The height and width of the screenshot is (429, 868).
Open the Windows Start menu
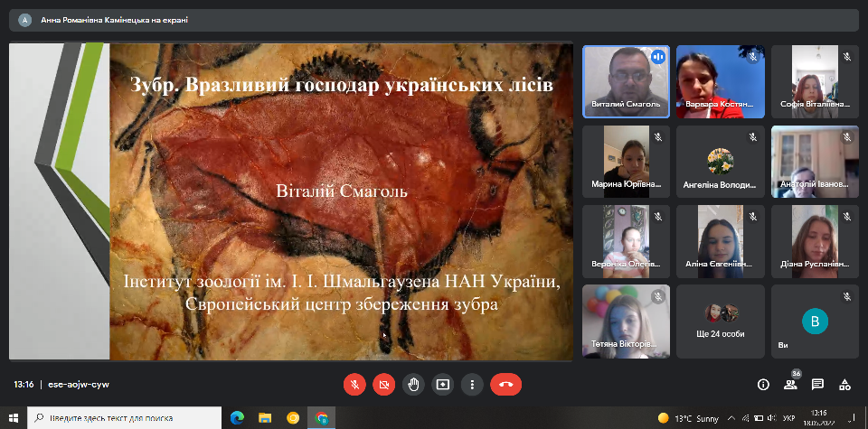tap(14, 418)
